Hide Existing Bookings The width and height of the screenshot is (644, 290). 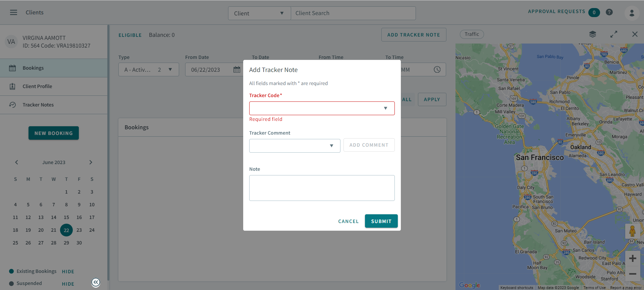coord(68,272)
